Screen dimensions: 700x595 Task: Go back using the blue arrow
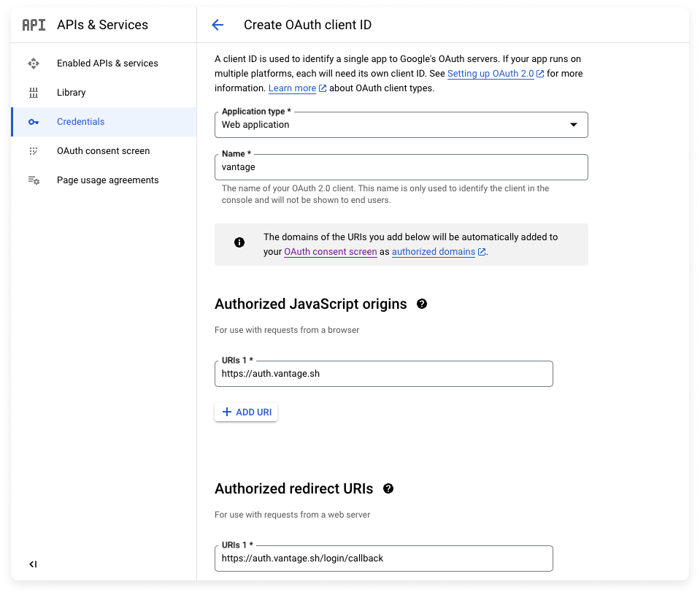coord(218,25)
